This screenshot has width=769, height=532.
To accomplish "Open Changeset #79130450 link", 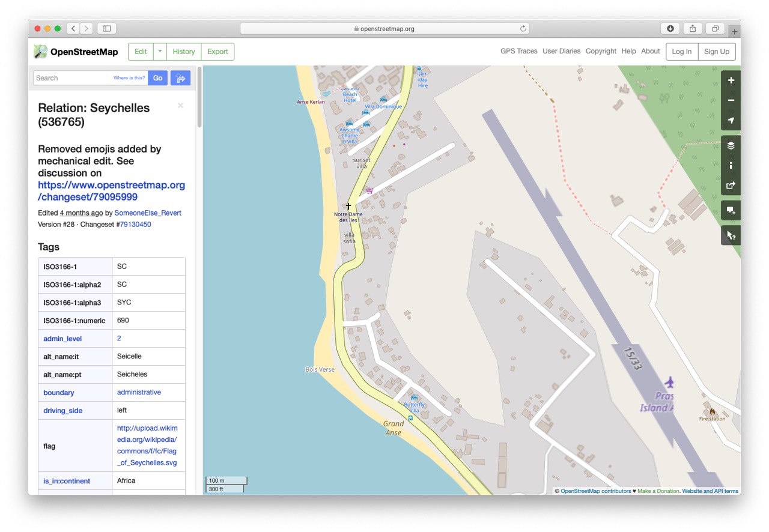I will point(136,225).
